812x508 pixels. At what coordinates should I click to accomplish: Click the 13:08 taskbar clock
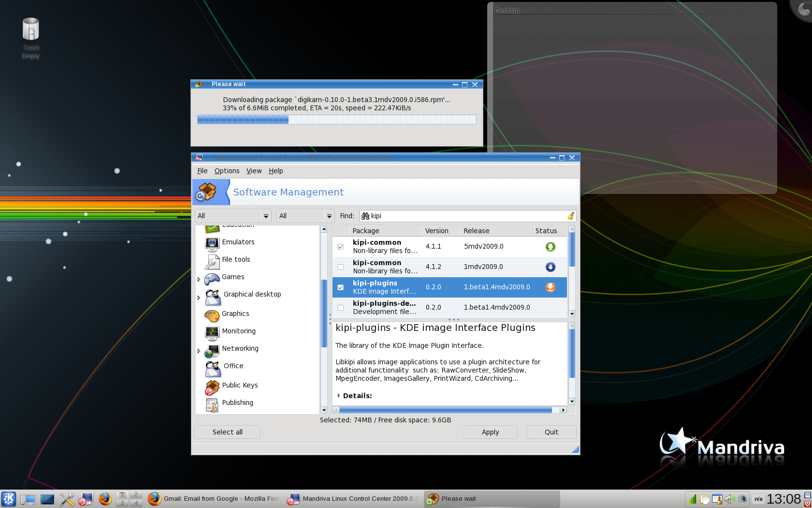783,499
